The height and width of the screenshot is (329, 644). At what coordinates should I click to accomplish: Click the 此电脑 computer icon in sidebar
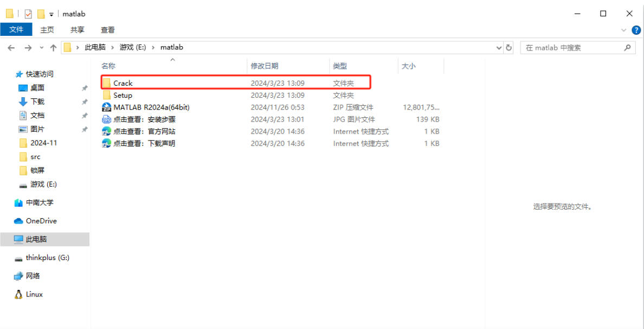[18, 239]
